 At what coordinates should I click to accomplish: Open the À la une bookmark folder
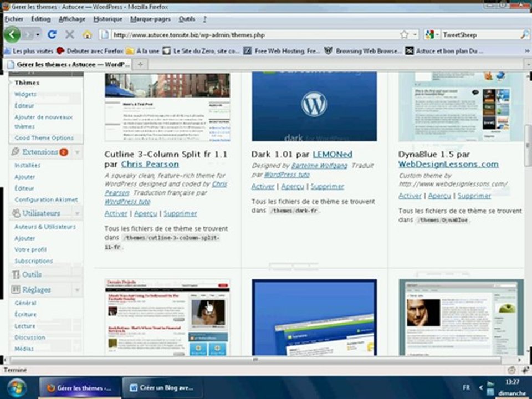pyautogui.click(x=142, y=51)
